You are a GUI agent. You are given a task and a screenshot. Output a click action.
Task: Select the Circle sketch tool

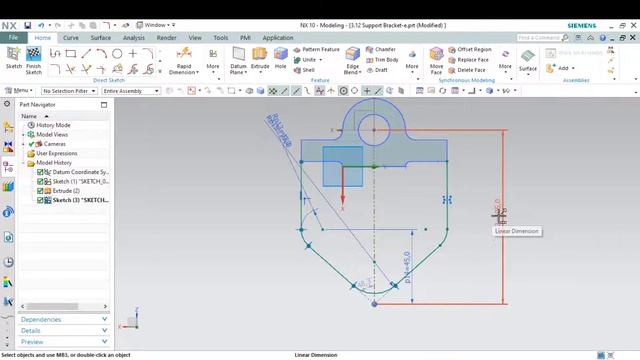117,53
